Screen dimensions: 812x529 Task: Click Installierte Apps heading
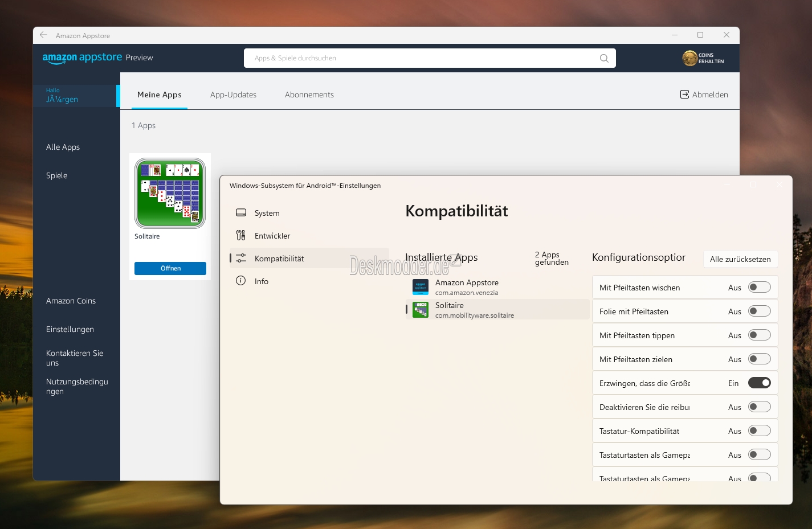[x=442, y=257]
